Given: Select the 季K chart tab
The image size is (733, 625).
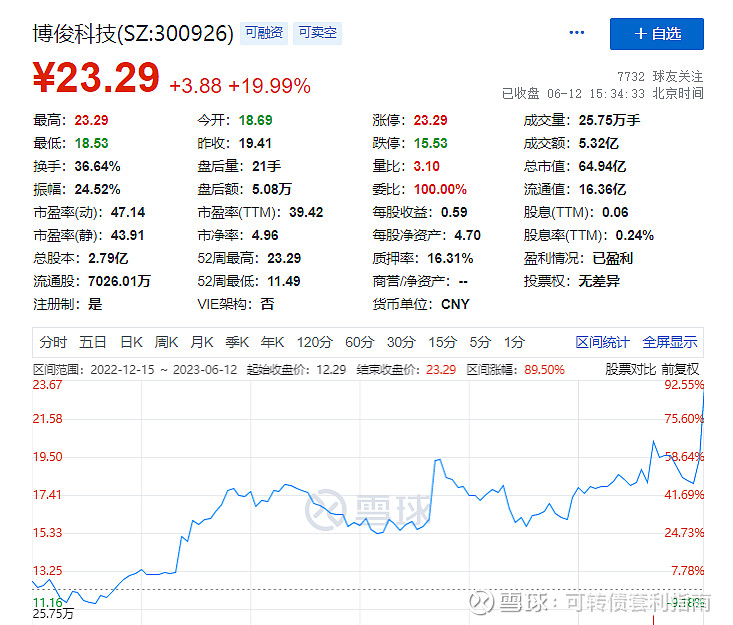Looking at the screenshot, I should click(x=237, y=342).
